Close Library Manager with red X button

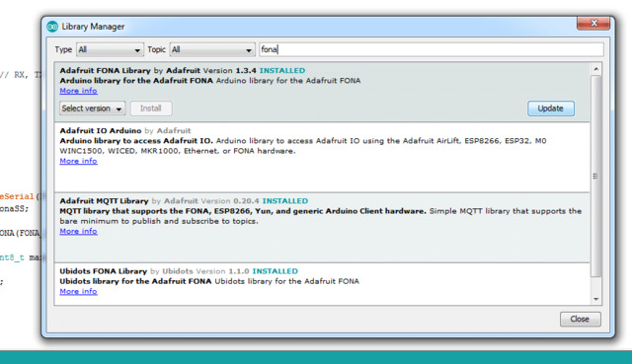pos(592,24)
